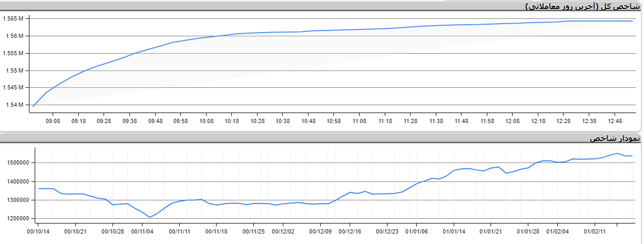This screenshot has width=644, height=244.
Task: Click the highest peak of the lower index line
Action: point(617,154)
